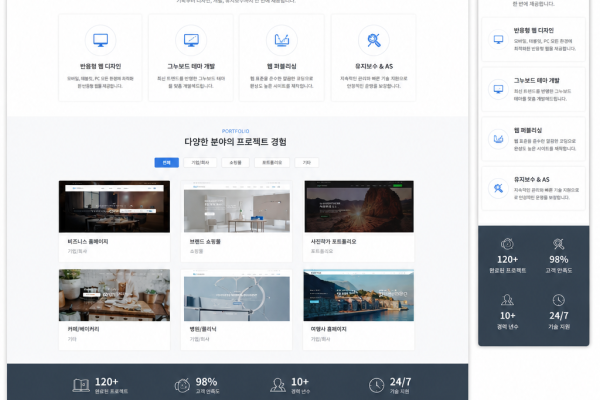Image resolution: width=600 pixels, height=400 pixels.
Task: Click the screen icon above 그누보드 테마 개발 in desktop view
Action: point(191,40)
